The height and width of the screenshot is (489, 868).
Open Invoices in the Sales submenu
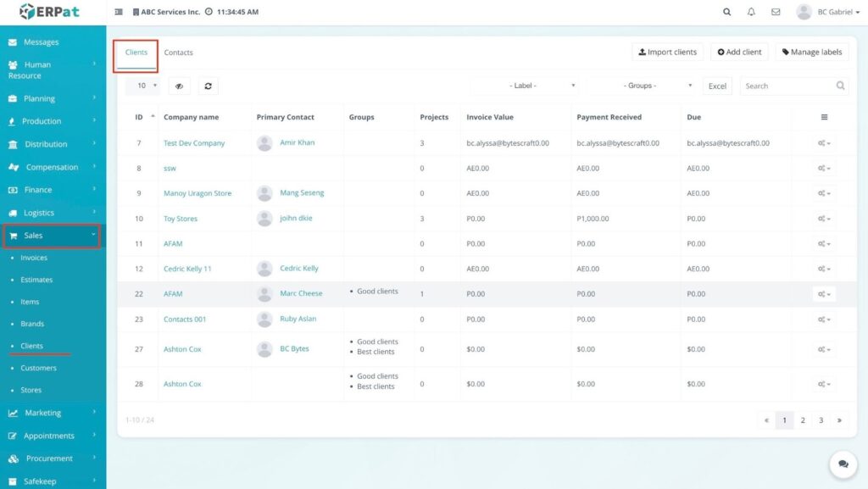[34, 258]
